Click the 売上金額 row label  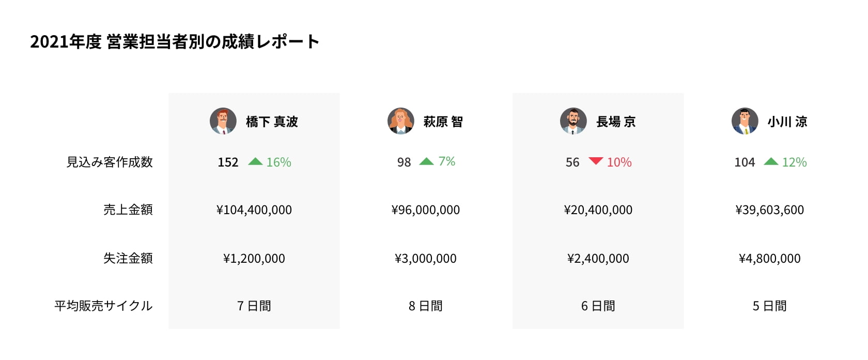tap(128, 209)
